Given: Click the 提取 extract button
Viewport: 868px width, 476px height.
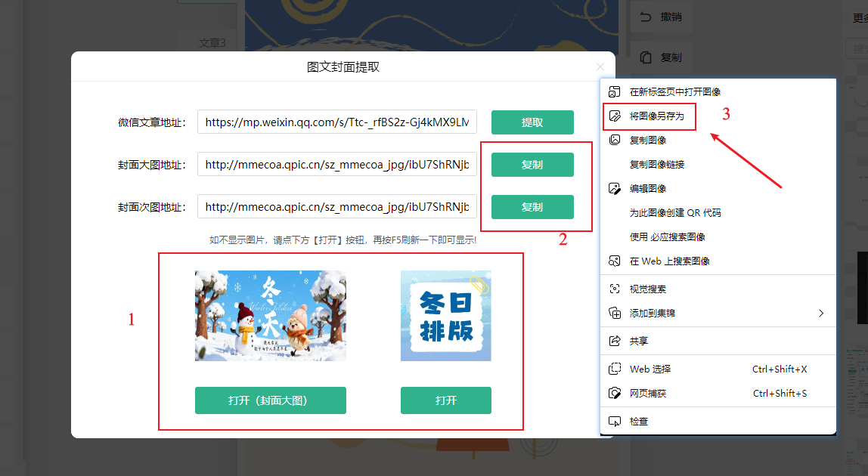Looking at the screenshot, I should pos(532,122).
